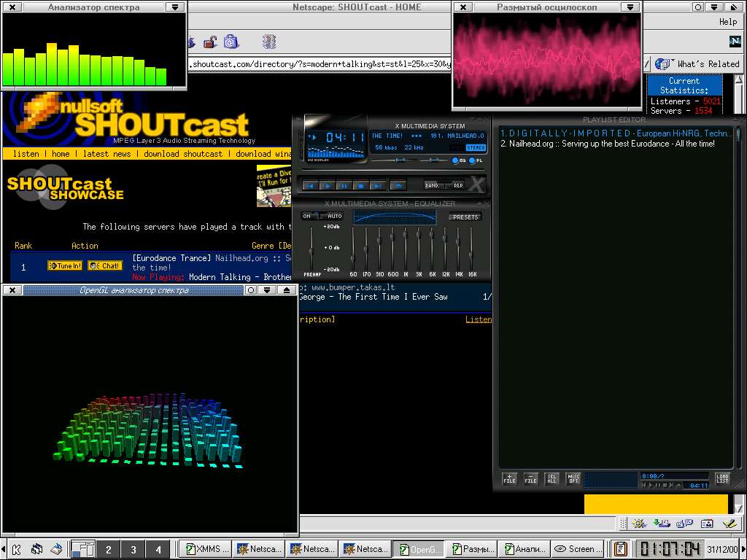The image size is (747, 560).
Task: Click the Tune In! button for Nailhead.org
Action: point(65,265)
